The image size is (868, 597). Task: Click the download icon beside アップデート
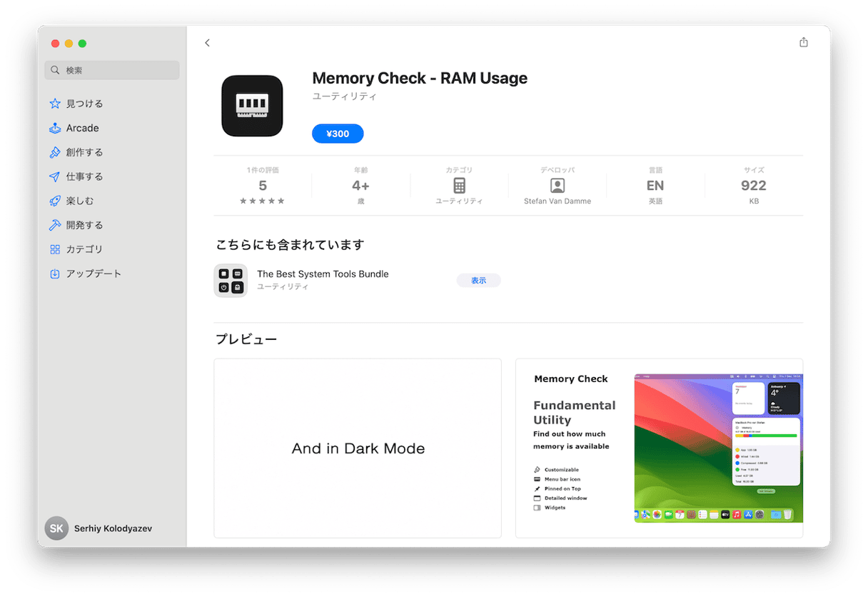[x=55, y=274]
